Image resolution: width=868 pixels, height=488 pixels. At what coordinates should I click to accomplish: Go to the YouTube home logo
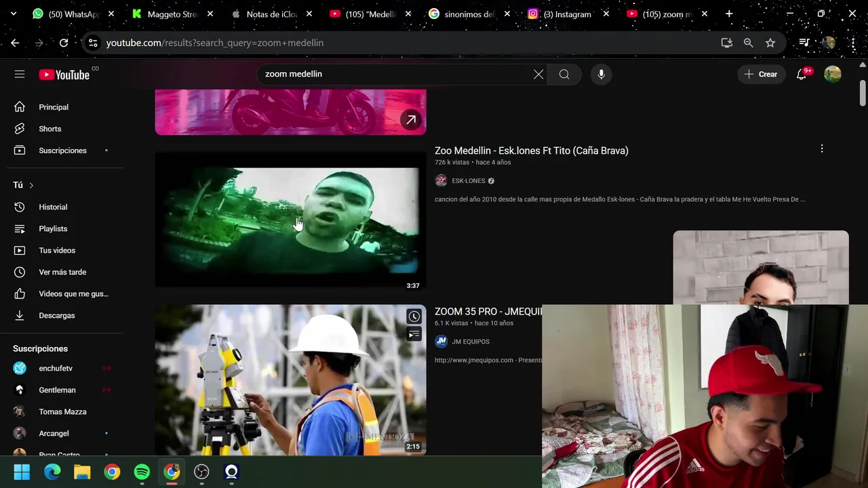point(64,75)
